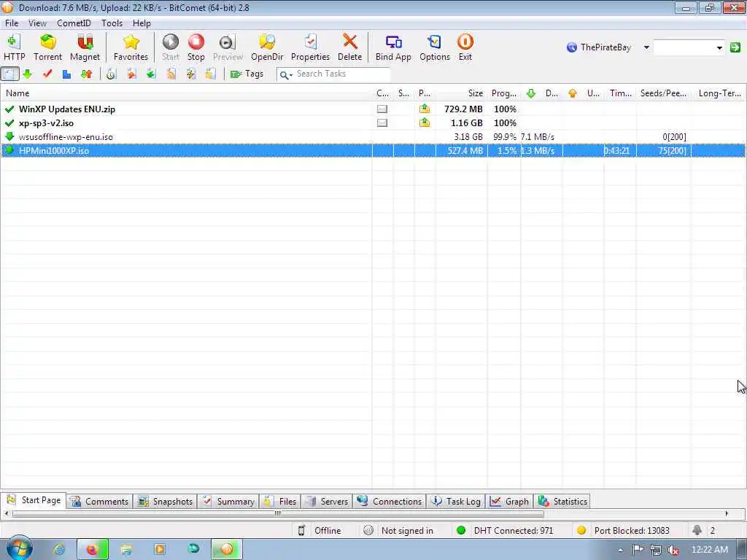Show all tasks filter icon
747x560 pixels.
click(x=9, y=74)
